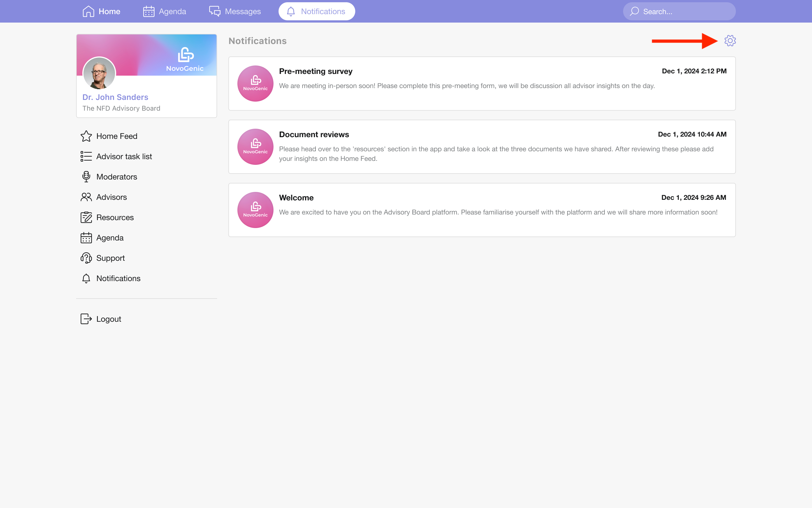
Task: Focus the Search input field
Action: pyautogui.click(x=679, y=11)
